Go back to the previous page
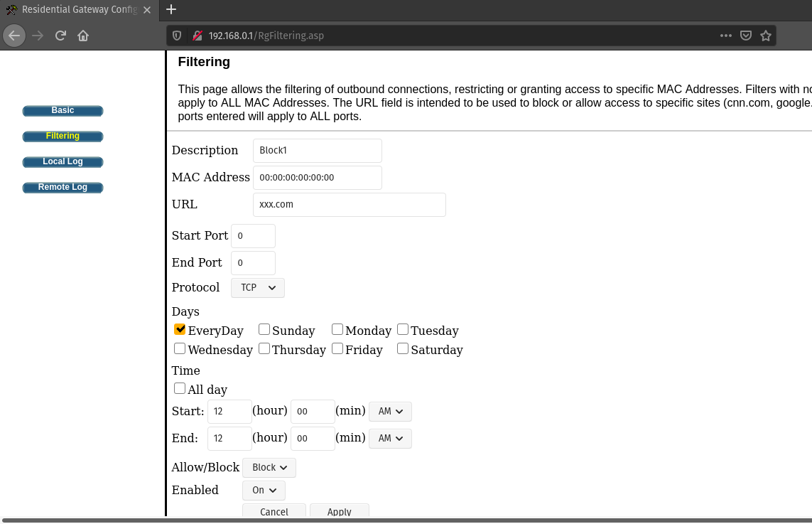 click(x=14, y=36)
